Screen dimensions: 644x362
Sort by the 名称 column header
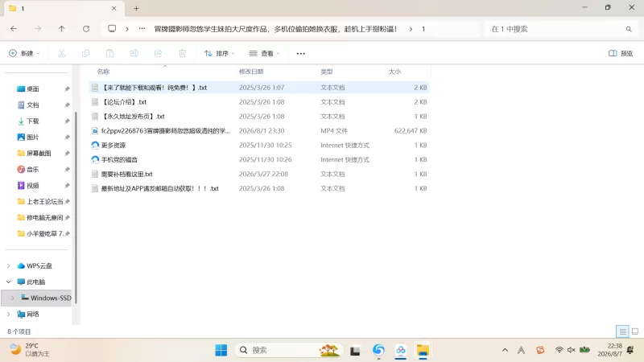[104, 72]
